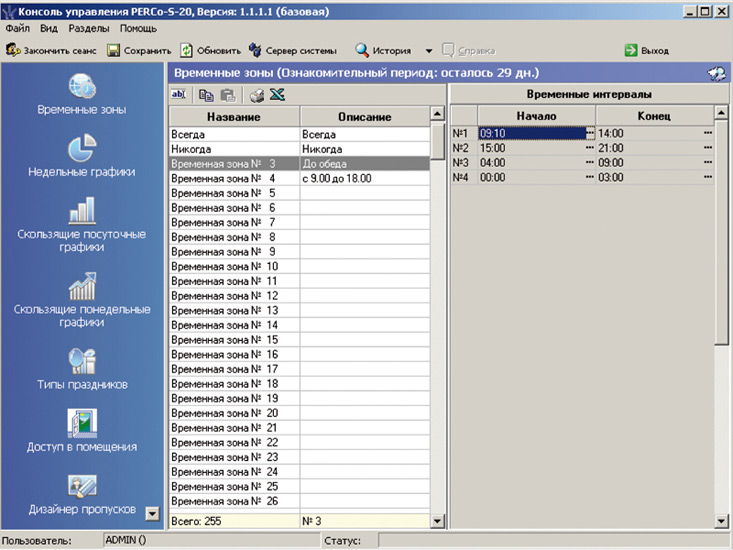Click the icon at the header's right end
This screenshot has height=550, width=733.
click(x=716, y=73)
